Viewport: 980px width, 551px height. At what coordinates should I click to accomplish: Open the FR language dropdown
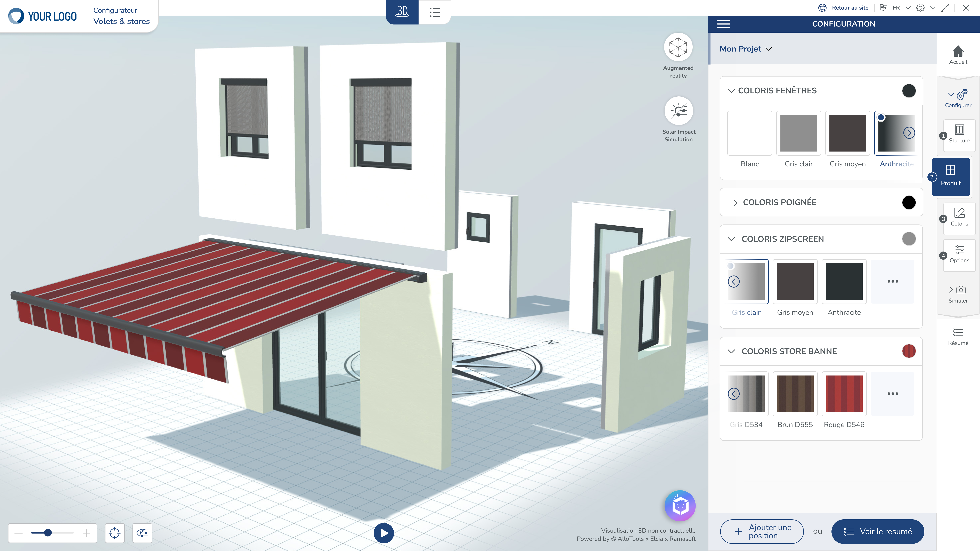(901, 8)
